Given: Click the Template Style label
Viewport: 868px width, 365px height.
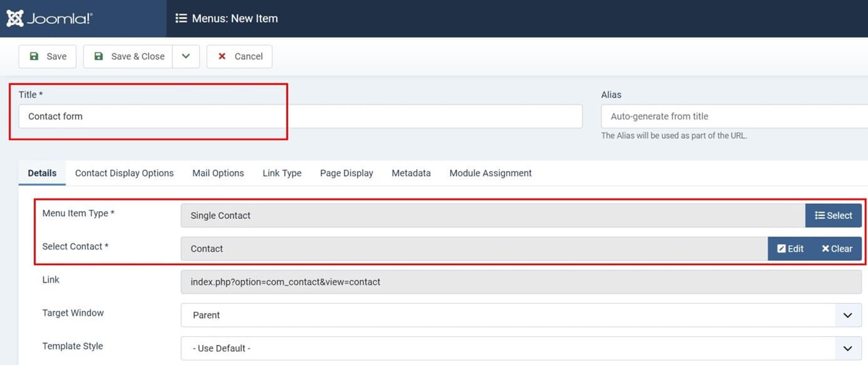Looking at the screenshot, I should 73,346.
